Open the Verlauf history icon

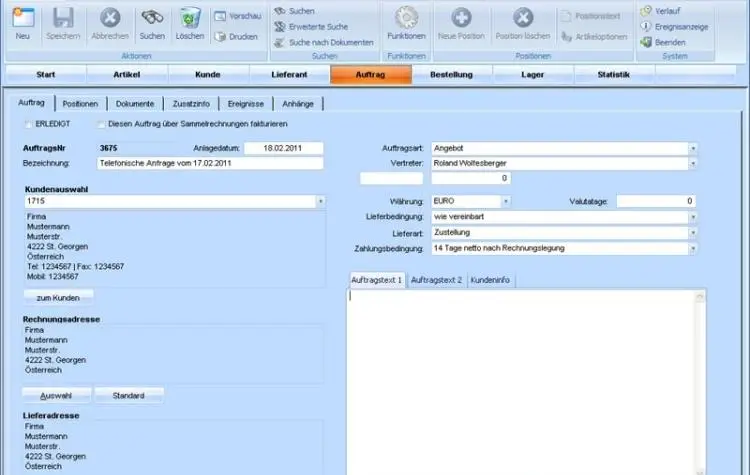[x=647, y=9]
